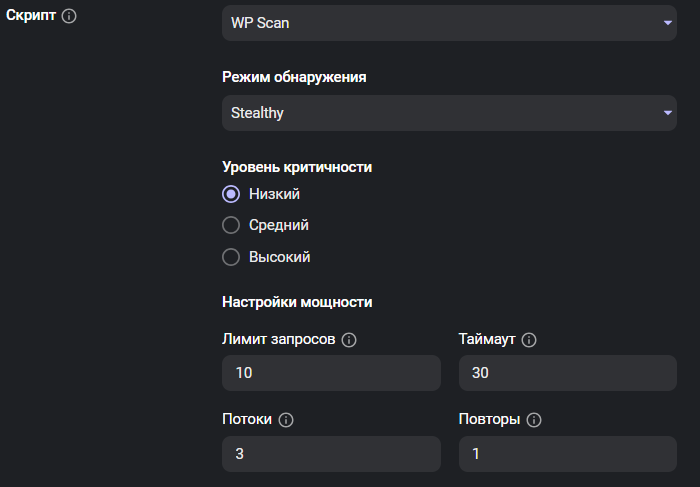Click the Настройки мощности heading
The height and width of the screenshot is (487, 700).
(297, 302)
